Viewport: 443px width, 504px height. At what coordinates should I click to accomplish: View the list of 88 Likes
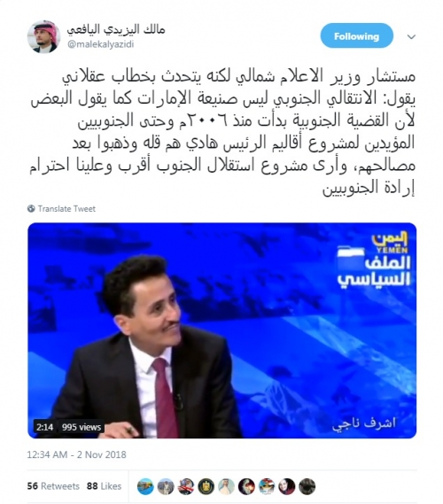104,486
